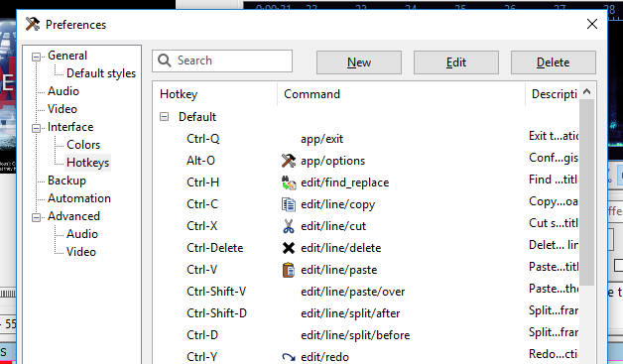This screenshot has width=623, height=364.
Task: Select the Ctrl-D hotkey cell
Action: pos(202,335)
